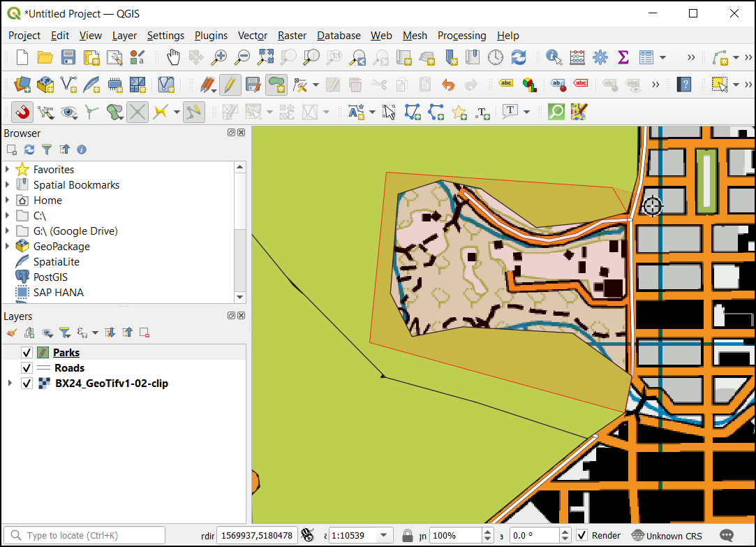
Task: Select the Pan Map hand tool
Action: point(173,57)
